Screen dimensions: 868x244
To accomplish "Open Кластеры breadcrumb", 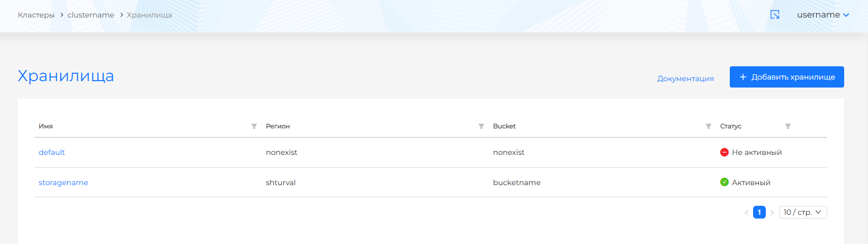I will (36, 15).
